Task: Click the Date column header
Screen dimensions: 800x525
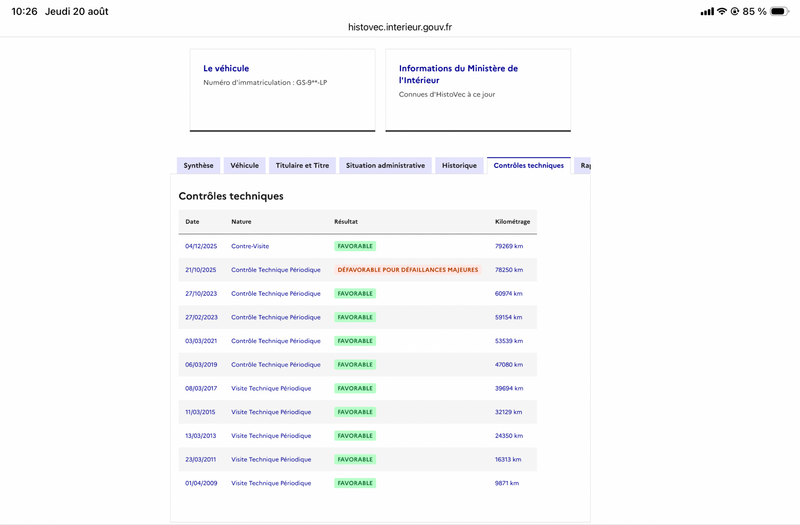Action: [x=192, y=221]
